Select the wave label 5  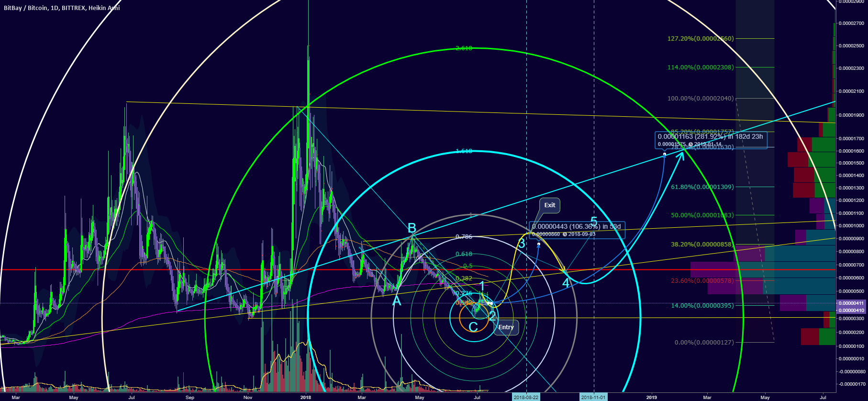click(594, 222)
